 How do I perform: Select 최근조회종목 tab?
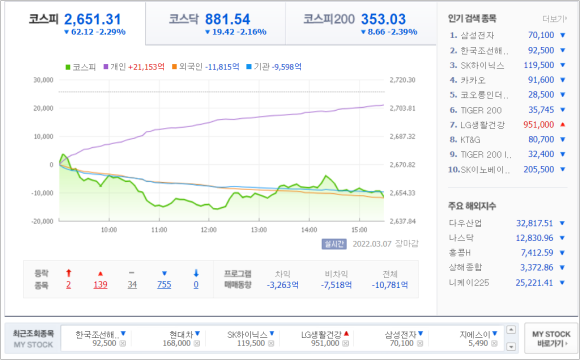point(33,333)
